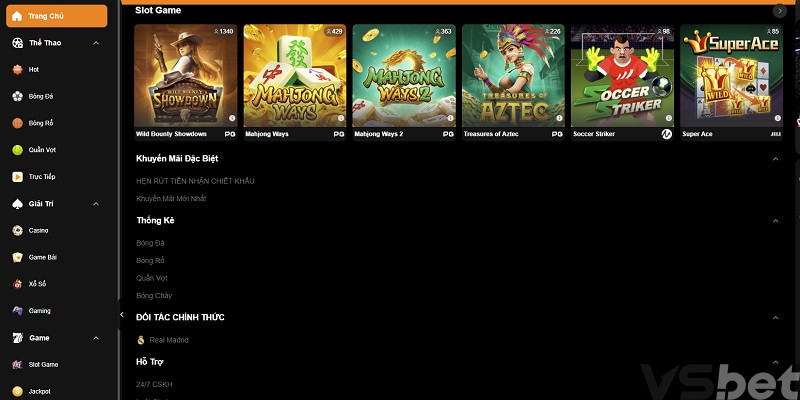Collapse Khuyến Mãi Đặc Biệt section
Viewport: 800px width, 400px height.
coord(776,159)
